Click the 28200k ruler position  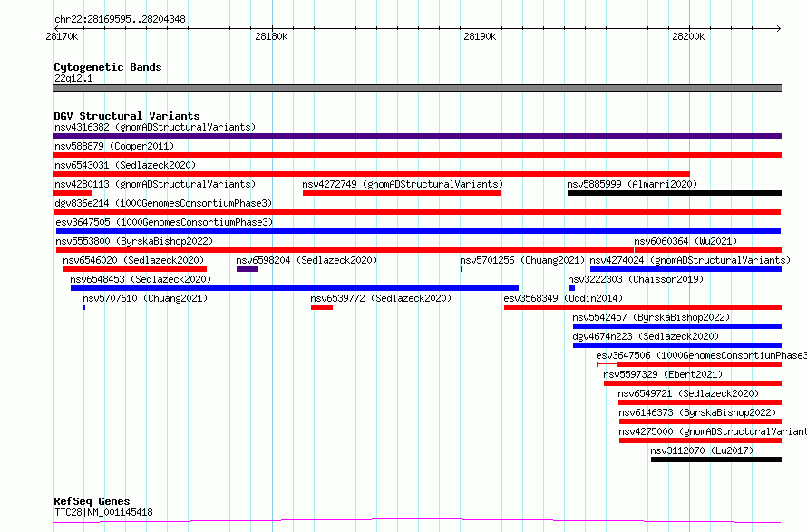tap(688, 36)
